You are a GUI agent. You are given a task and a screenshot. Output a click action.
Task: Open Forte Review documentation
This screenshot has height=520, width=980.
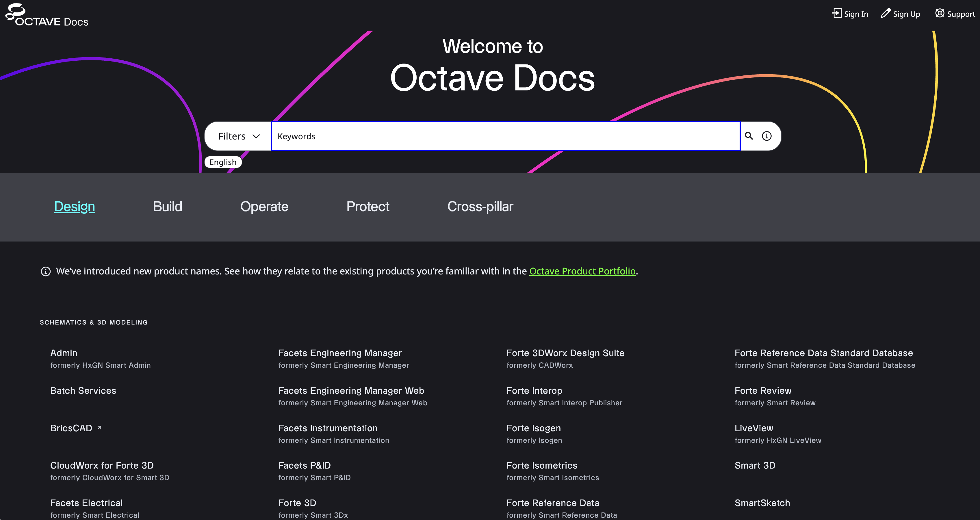point(763,391)
